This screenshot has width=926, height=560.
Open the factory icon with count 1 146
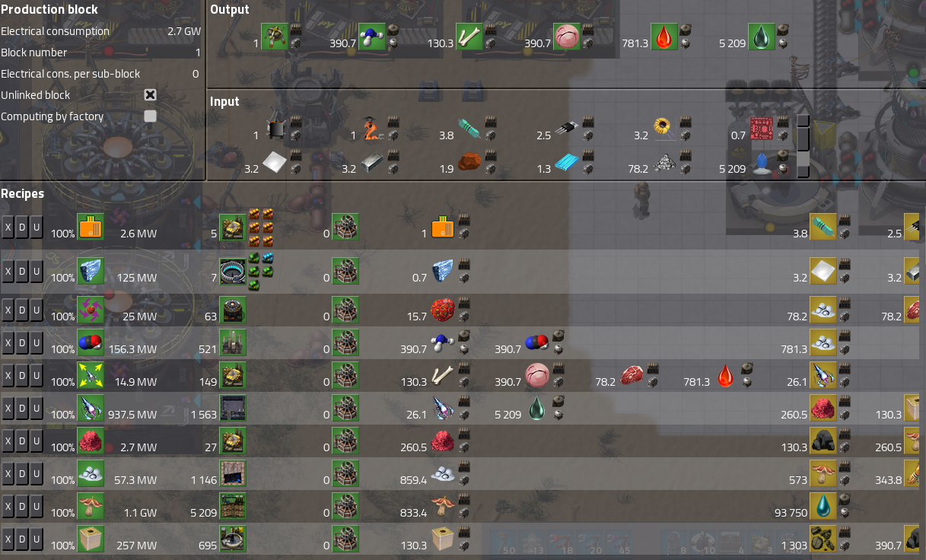pyautogui.click(x=233, y=473)
